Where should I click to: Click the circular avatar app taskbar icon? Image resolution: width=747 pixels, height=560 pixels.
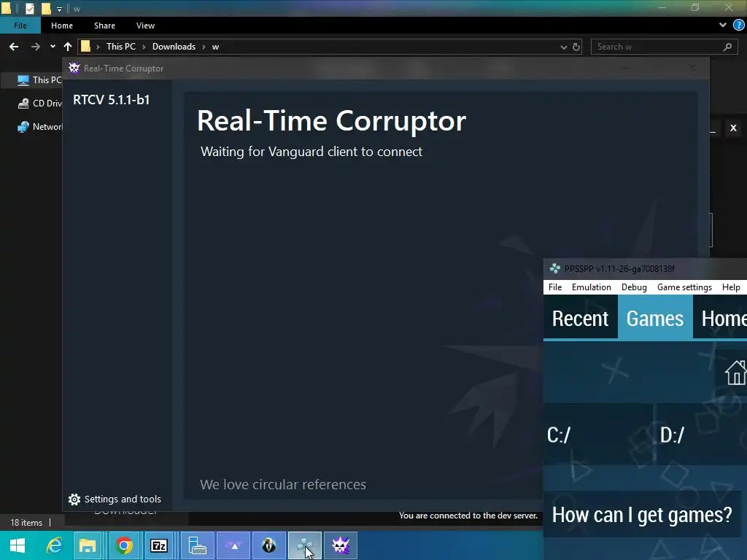click(269, 545)
